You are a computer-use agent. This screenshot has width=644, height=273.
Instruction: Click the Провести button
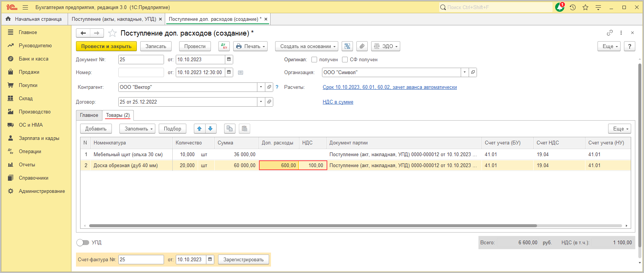(195, 46)
